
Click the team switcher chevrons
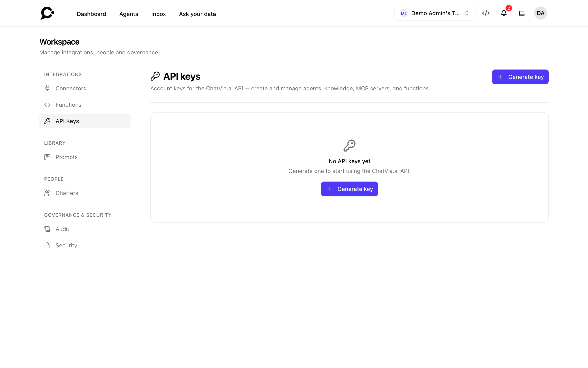[467, 13]
